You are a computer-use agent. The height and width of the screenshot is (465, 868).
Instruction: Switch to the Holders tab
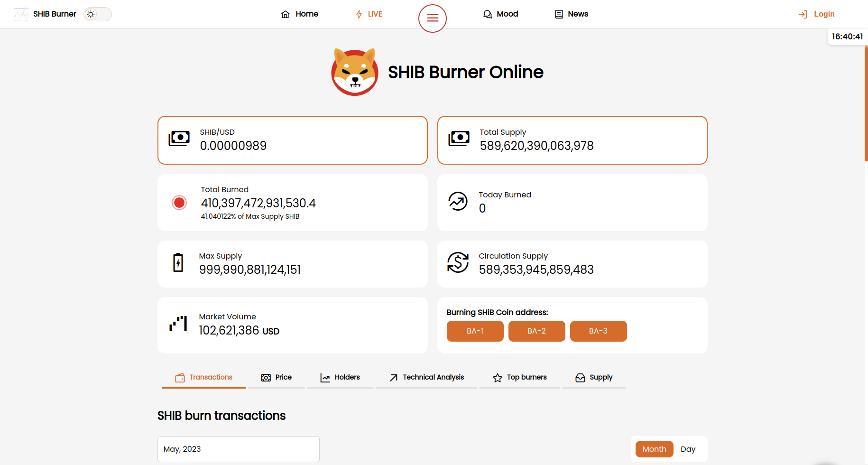[340, 378]
